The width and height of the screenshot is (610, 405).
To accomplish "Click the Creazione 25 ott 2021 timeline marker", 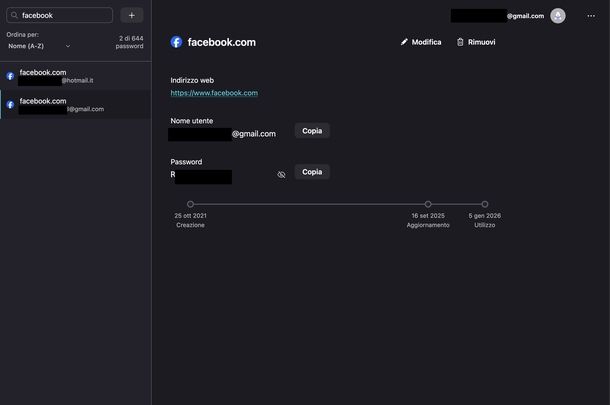I will pos(190,204).
